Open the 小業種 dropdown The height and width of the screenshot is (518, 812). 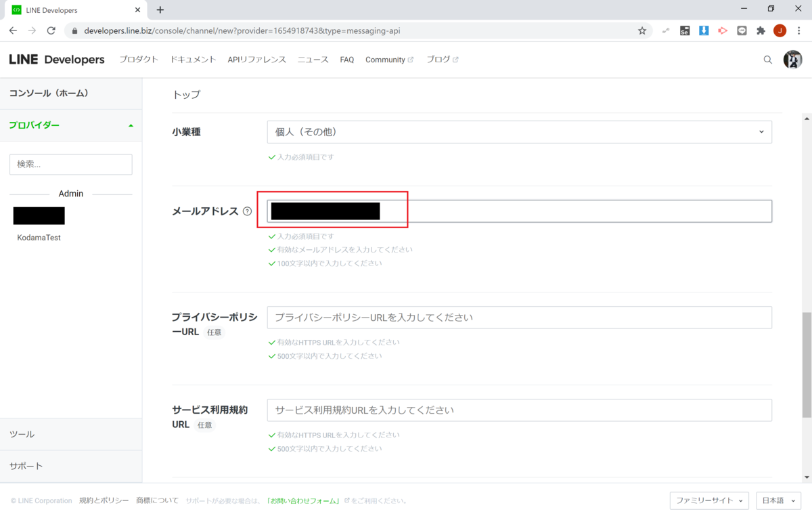click(519, 131)
